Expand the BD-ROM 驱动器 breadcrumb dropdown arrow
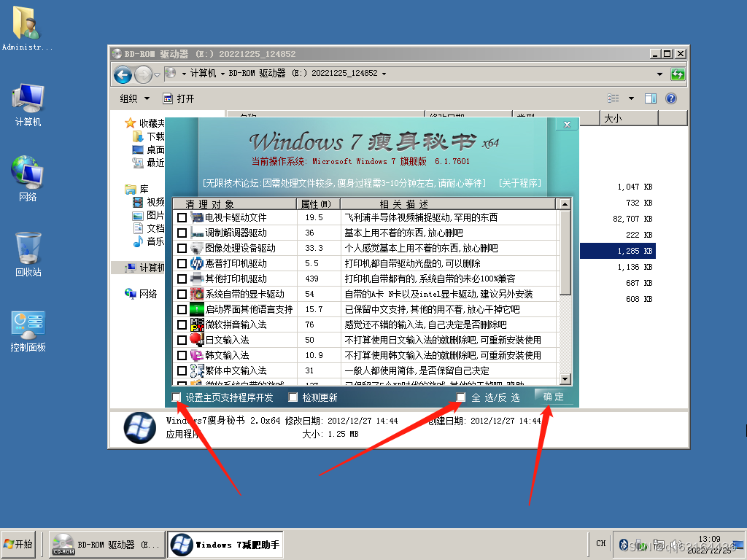The image size is (747, 560). [384, 74]
